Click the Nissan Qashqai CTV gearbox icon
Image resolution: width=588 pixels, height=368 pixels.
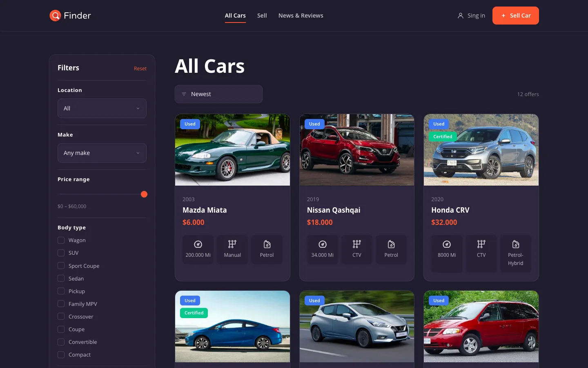[357, 244]
